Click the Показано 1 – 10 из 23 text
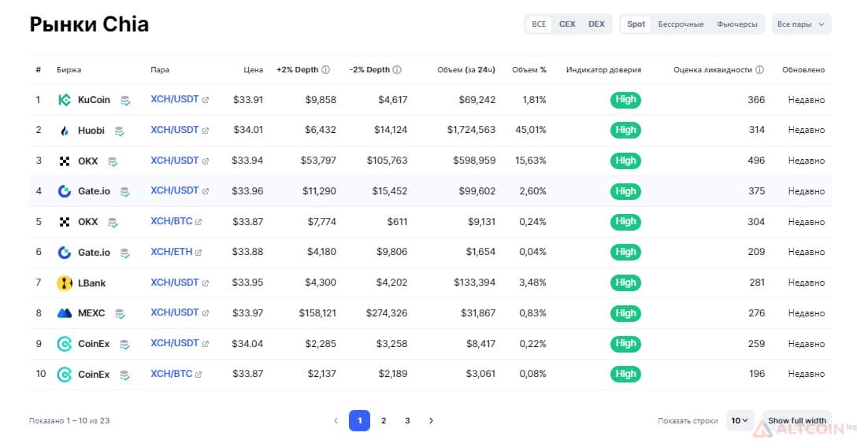 69,420
